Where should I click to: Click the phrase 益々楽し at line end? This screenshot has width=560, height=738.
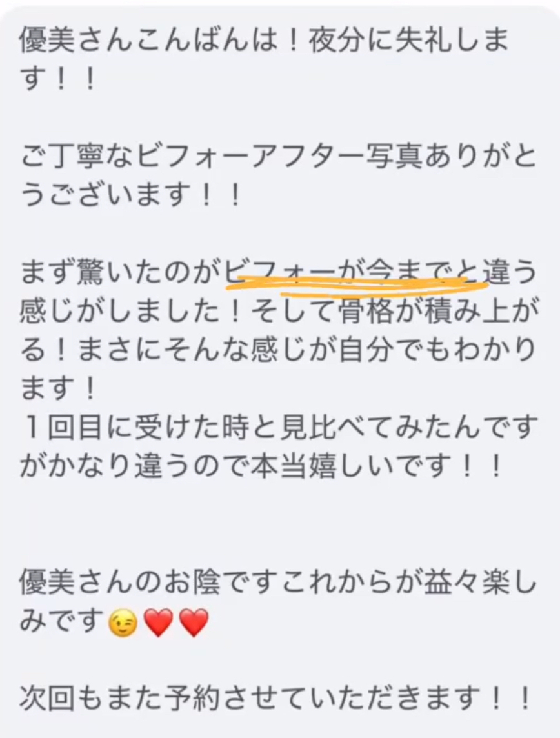pyautogui.click(x=479, y=584)
